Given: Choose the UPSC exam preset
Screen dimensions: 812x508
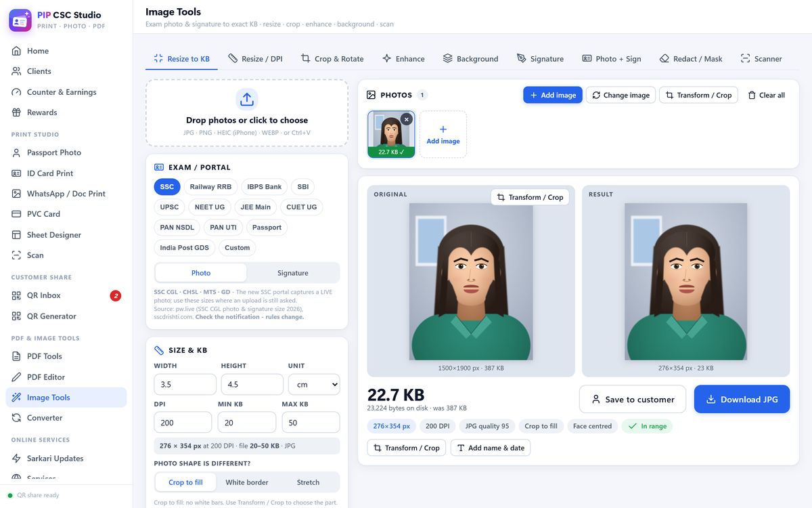Looking at the screenshot, I should click(x=170, y=207).
